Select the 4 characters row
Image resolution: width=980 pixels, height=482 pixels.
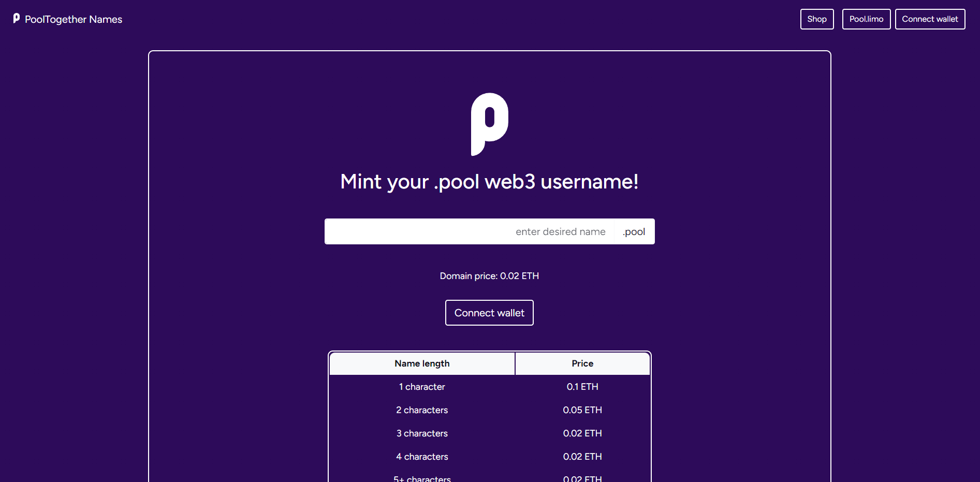489,457
